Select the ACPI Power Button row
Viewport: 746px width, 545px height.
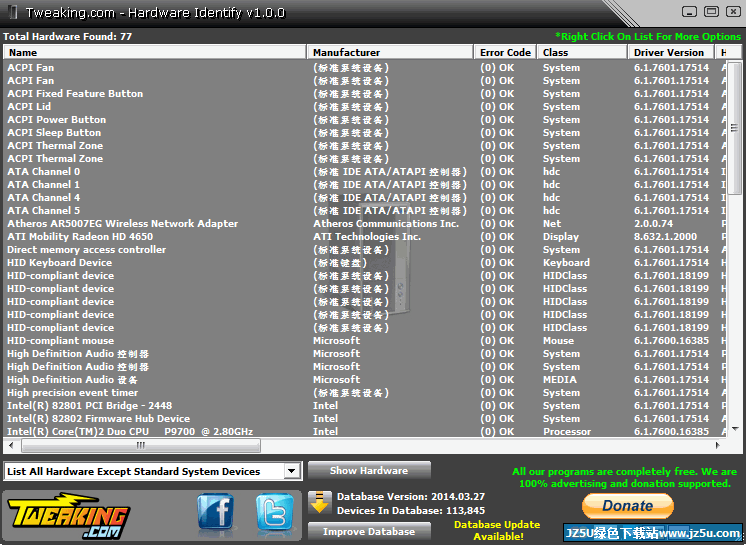point(365,120)
